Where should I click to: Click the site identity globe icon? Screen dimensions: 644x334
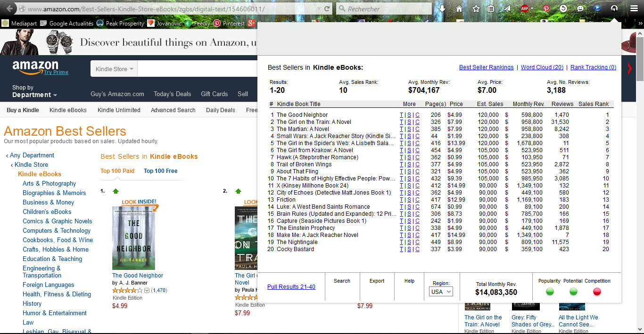pyautogui.click(x=22, y=9)
